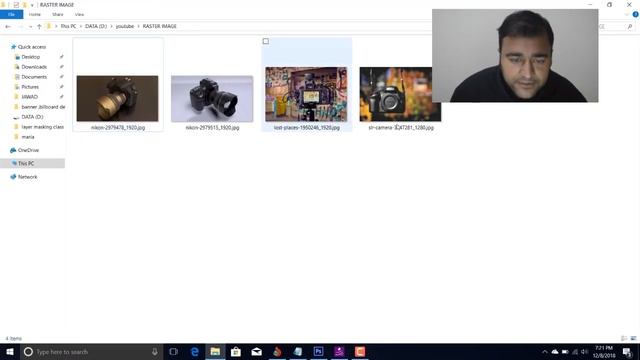Click 'youtube' in the address breadcrumb
The height and width of the screenshot is (360, 640).
125,26
